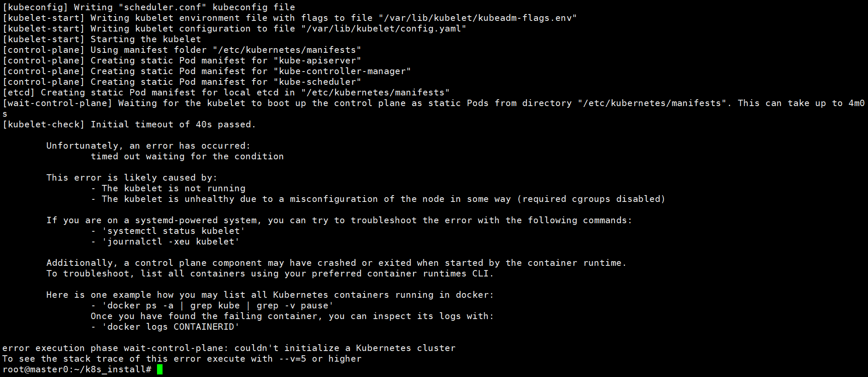This screenshot has height=377, width=868.
Task: Click the 'kube-controller-manager' manifest name
Action: click(342, 71)
